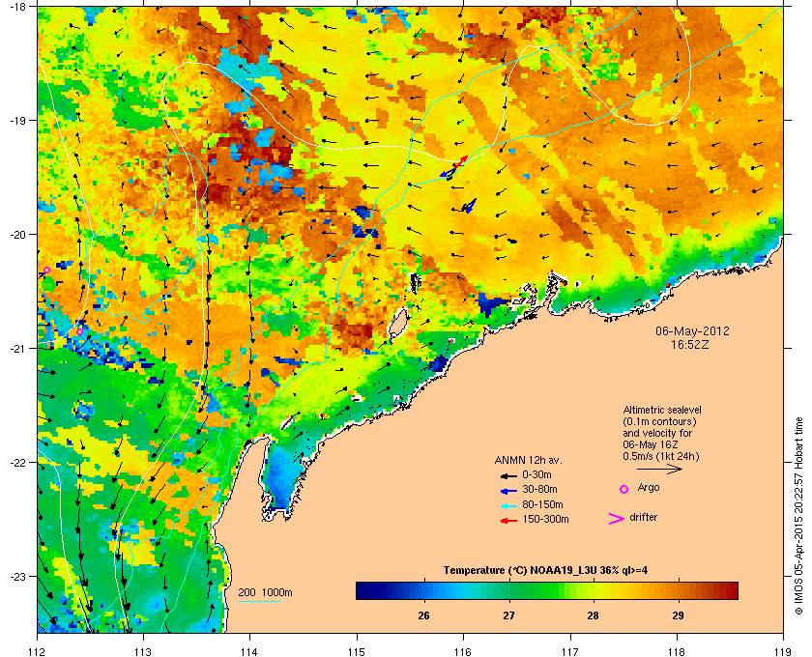The height and width of the screenshot is (657, 812).
Task: Click longitude axis label '112'
Action: 38,651
